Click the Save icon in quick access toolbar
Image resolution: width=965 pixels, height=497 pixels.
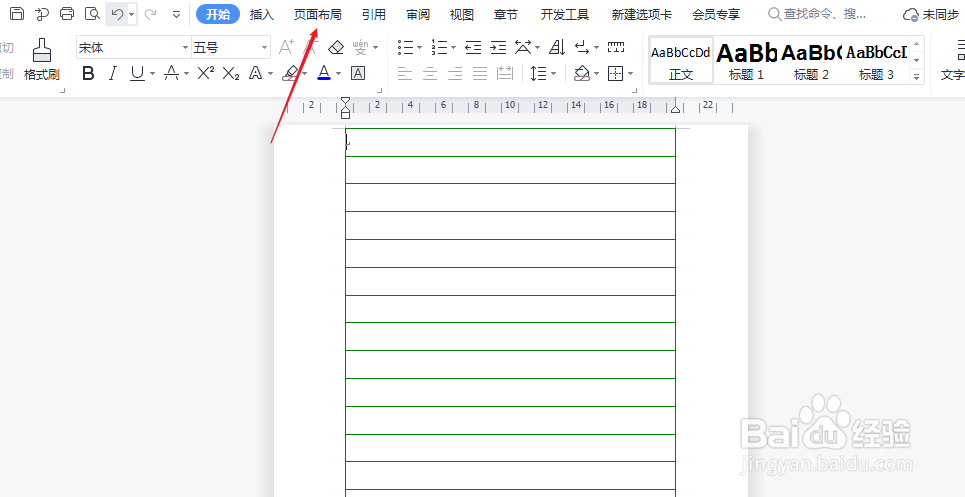click(17, 14)
